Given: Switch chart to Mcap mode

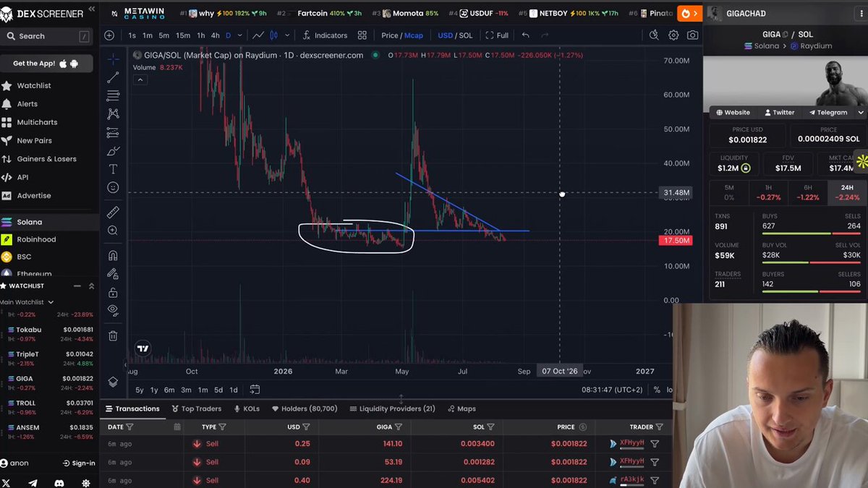Looking at the screenshot, I should point(414,35).
